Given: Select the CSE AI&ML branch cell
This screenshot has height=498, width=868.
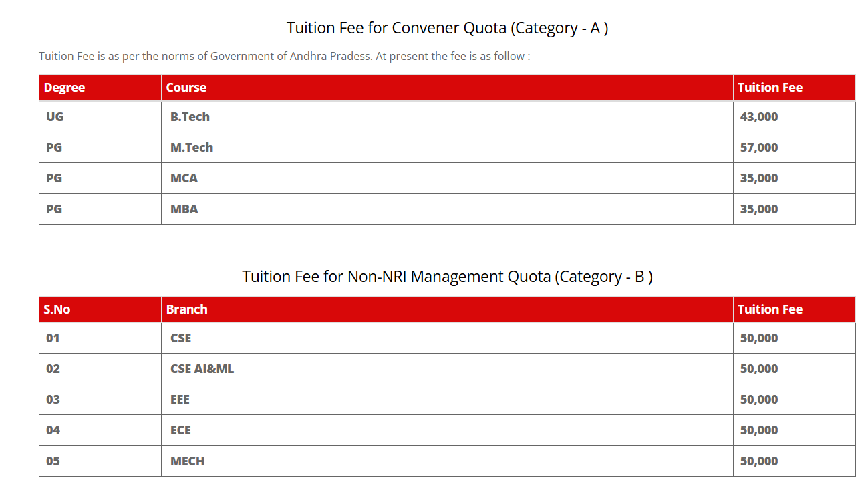Looking at the screenshot, I should 202,369.
